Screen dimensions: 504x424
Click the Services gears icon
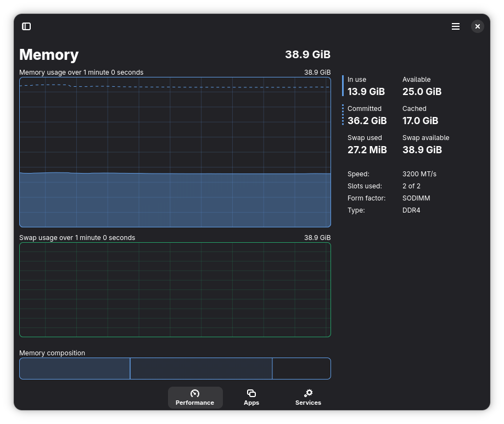tap(308, 393)
